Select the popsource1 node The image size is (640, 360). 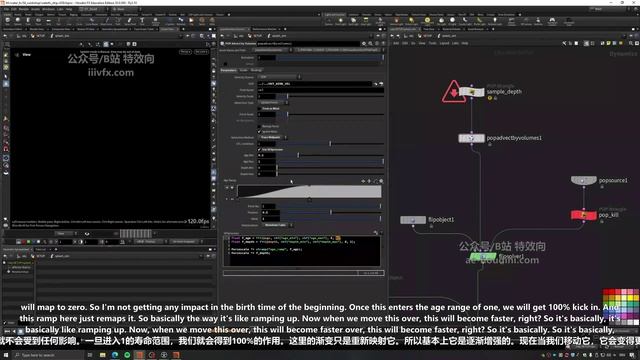coord(584,180)
